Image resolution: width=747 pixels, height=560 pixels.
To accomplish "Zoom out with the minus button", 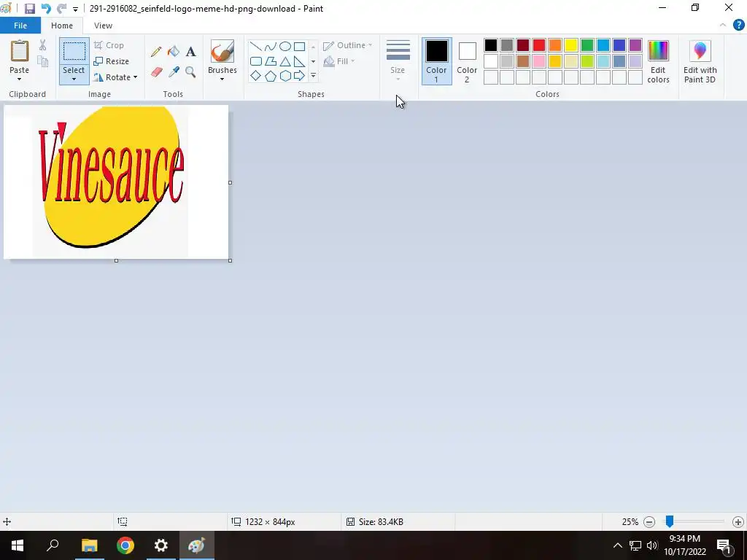I will (x=649, y=522).
